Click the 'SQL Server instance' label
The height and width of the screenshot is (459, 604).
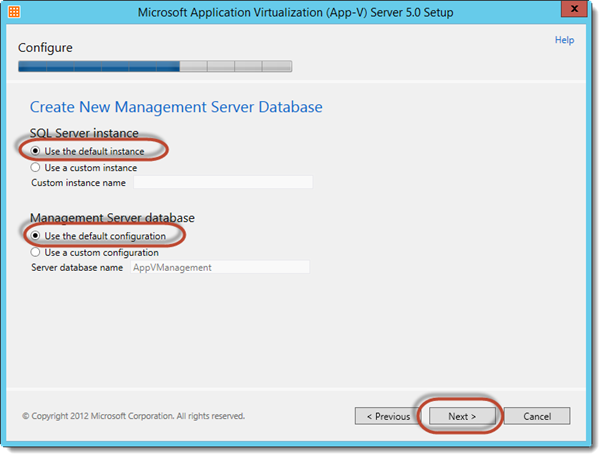84,133
